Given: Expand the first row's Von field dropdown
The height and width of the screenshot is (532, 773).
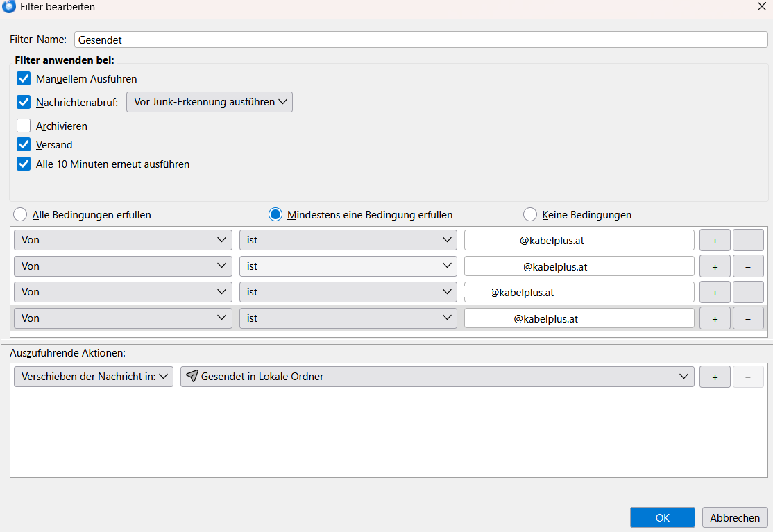Looking at the screenshot, I should click(x=123, y=240).
